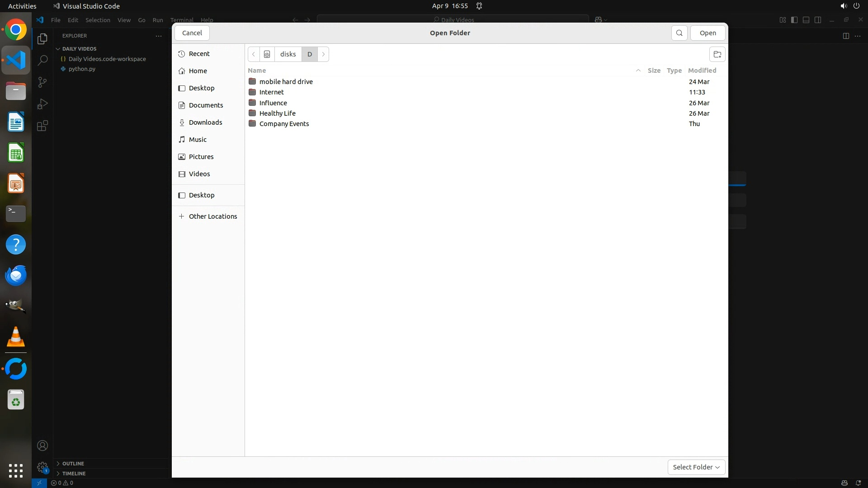Expand the TIMELINE section

point(74,473)
